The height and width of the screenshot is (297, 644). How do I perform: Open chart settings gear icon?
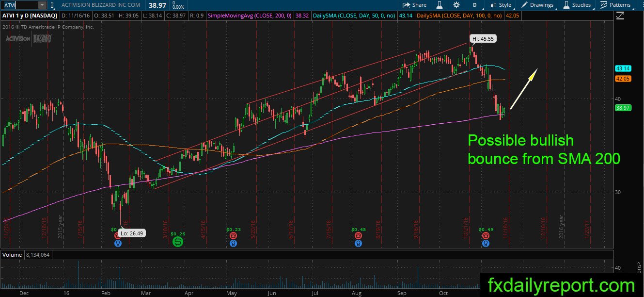[x=456, y=5]
